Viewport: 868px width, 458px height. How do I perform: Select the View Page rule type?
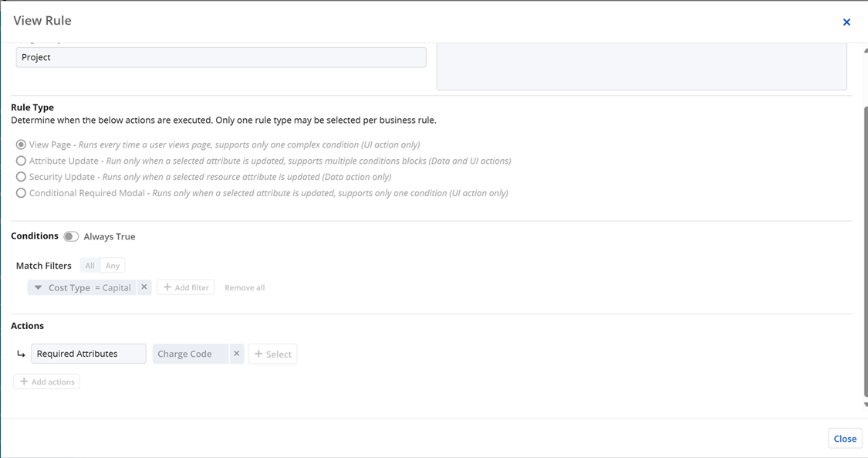tap(21, 144)
